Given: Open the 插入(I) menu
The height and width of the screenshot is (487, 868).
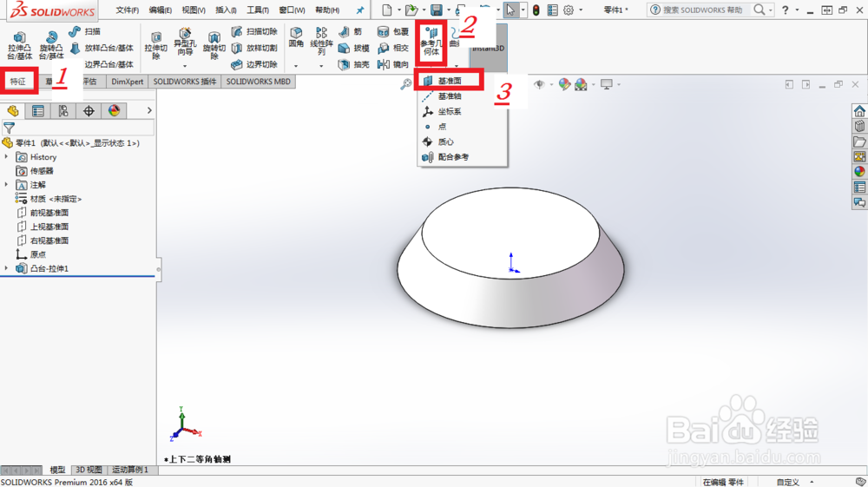Looking at the screenshot, I should pyautogui.click(x=226, y=10).
